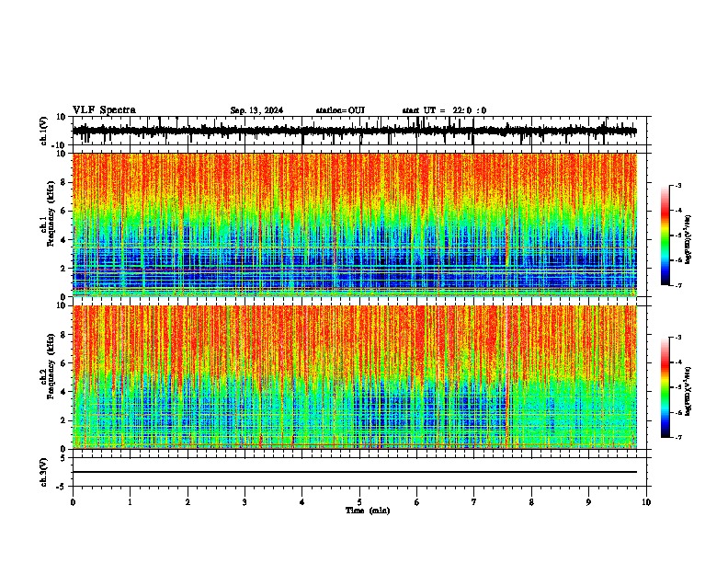The height and width of the screenshot is (563, 728).
Task: Click time axis tick label "8"
Action: click(x=531, y=502)
